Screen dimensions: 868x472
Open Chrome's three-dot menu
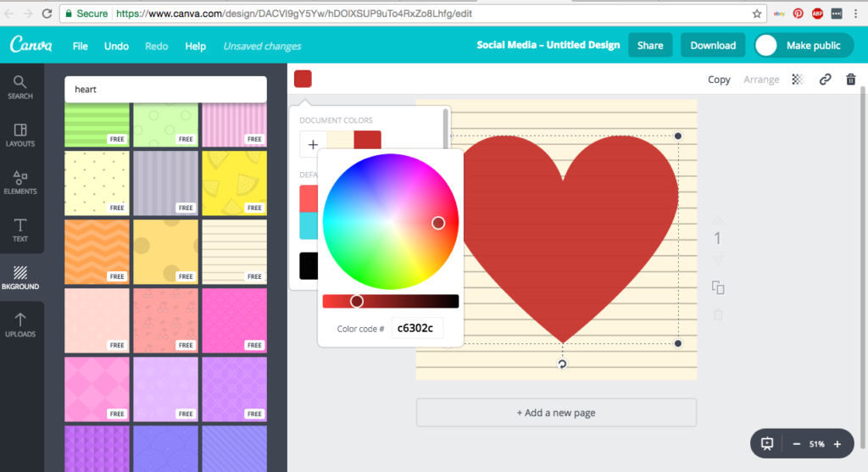(x=855, y=14)
